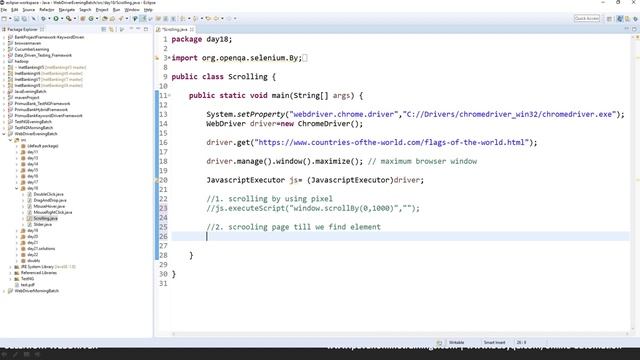Collapse the day18 package

pos(17,188)
